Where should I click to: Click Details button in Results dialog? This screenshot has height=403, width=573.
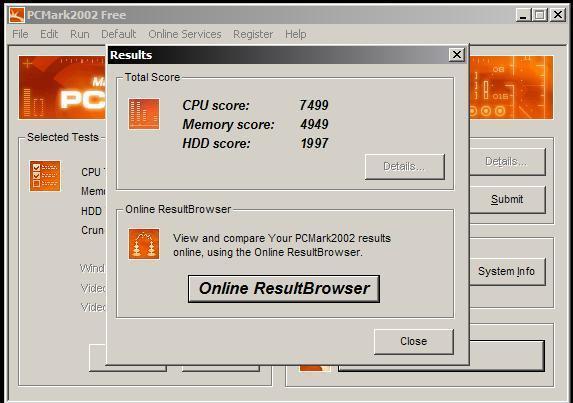pyautogui.click(x=405, y=167)
